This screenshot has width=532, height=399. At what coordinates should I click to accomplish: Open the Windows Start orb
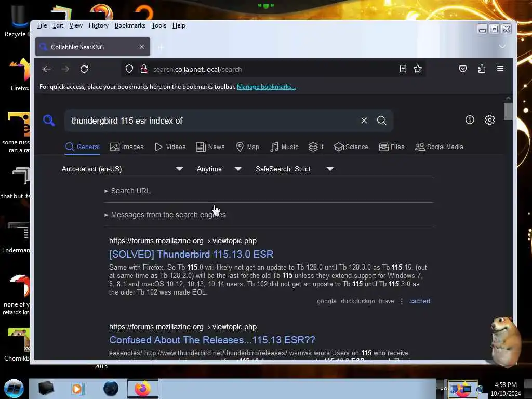(14, 389)
